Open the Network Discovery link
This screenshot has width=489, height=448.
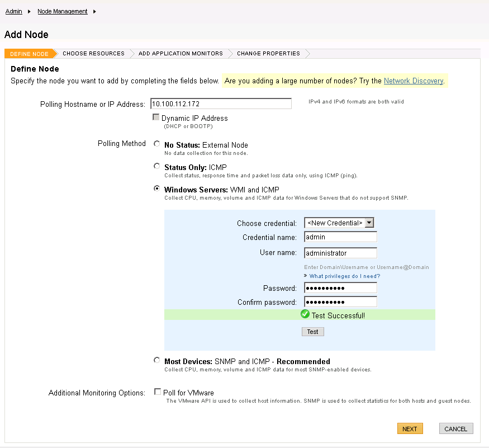[413, 81]
